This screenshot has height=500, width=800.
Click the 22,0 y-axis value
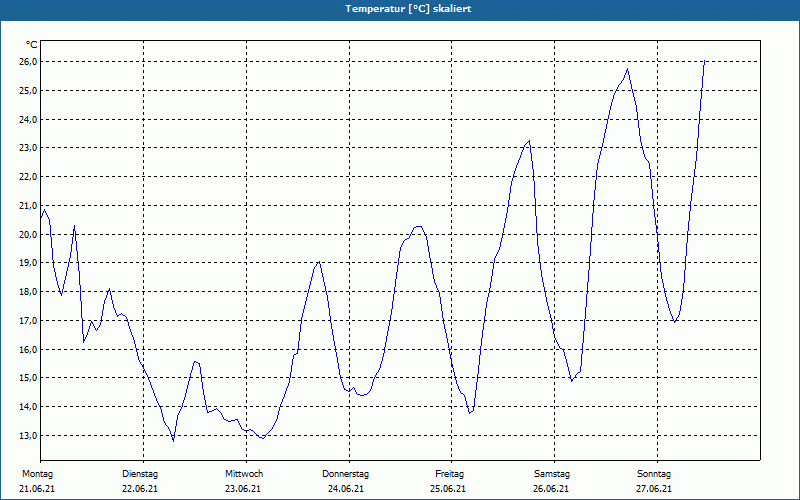28,177
